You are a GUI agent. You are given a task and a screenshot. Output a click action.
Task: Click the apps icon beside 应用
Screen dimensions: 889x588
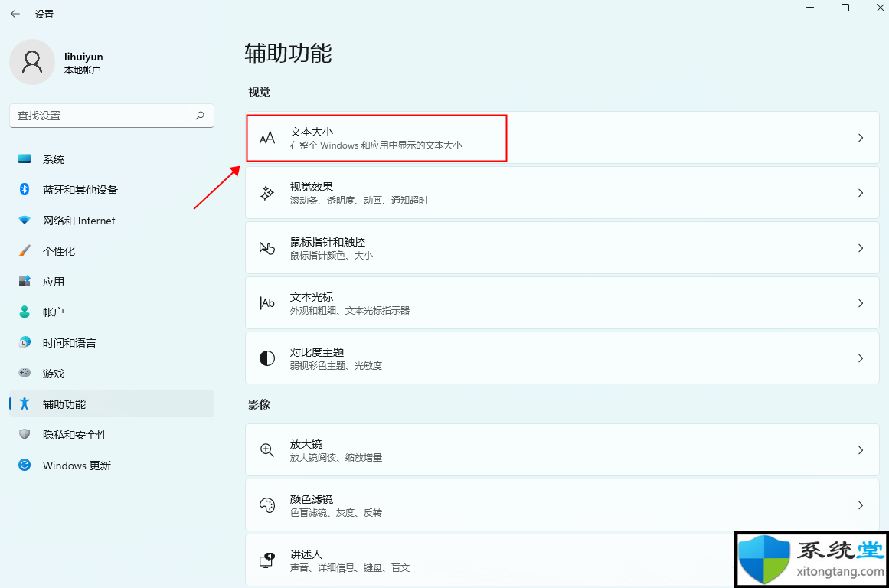[x=25, y=281]
